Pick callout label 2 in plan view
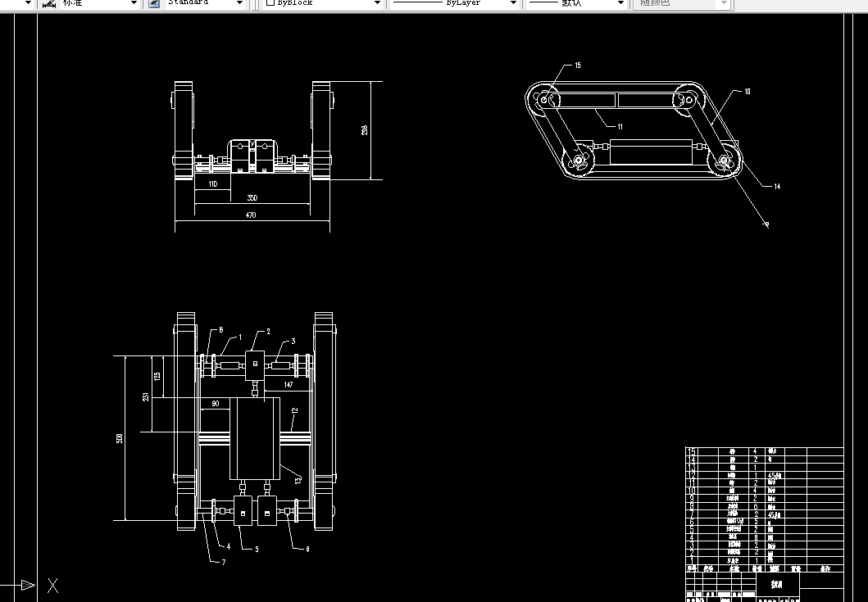This screenshot has height=602, width=868. tap(269, 332)
